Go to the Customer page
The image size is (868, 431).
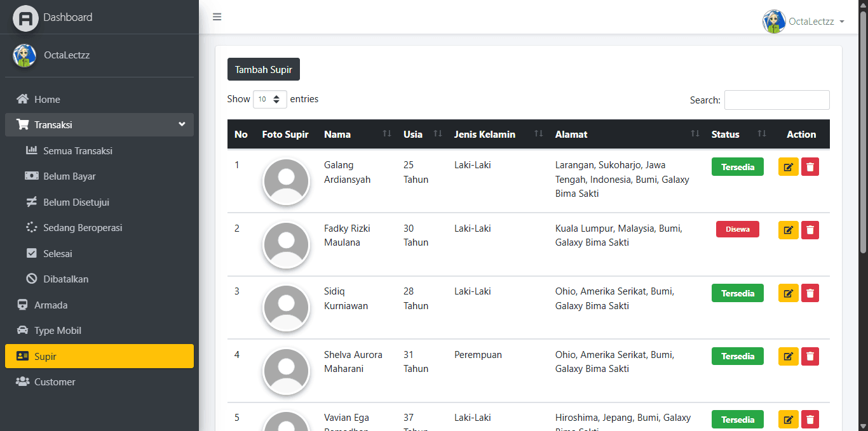(x=99, y=382)
